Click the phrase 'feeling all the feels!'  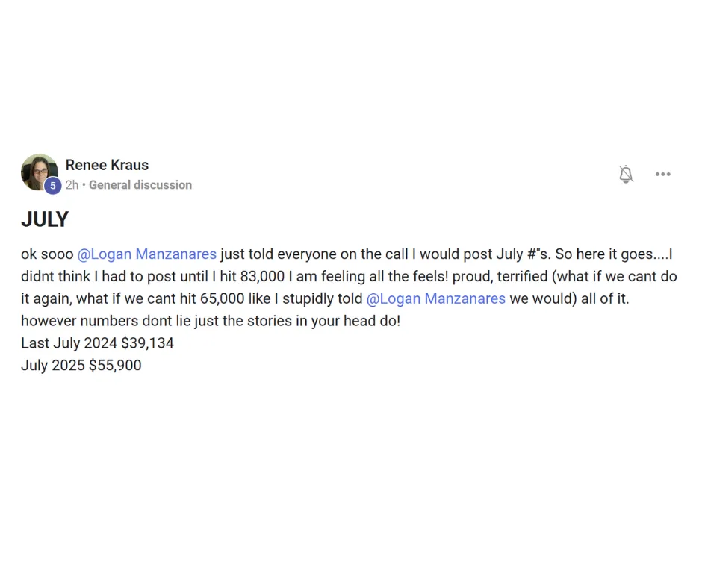click(385, 276)
